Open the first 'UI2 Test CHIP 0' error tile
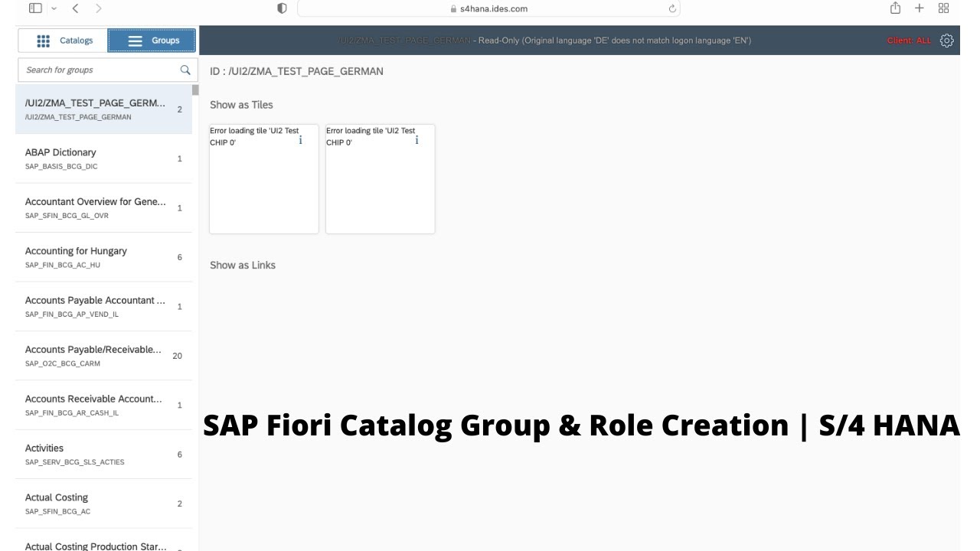 click(264, 179)
